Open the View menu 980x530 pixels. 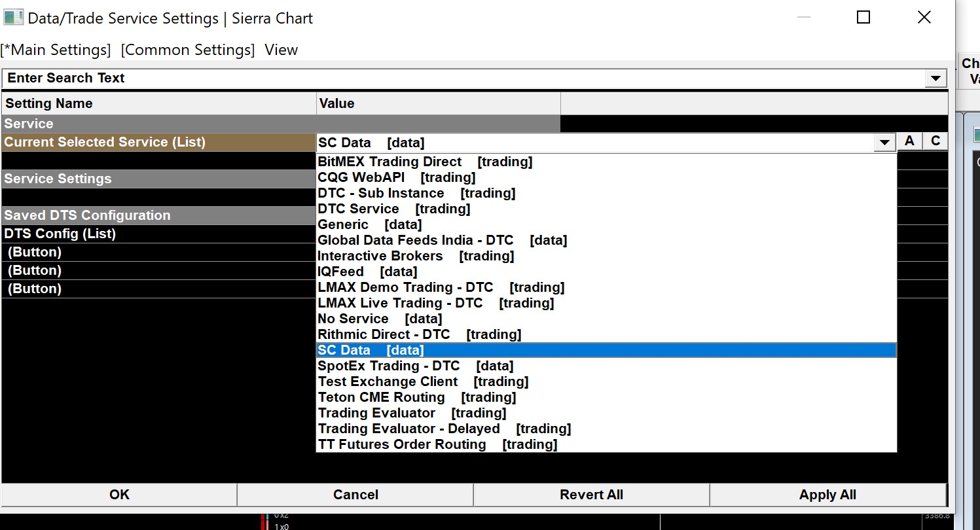[281, 50]
